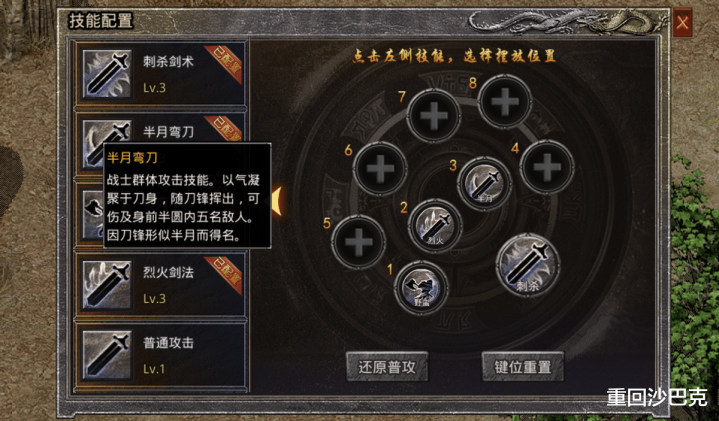Select the 刺杀剑术 Lv.3 list entry name
719x421 pixels.
click(x=168, y=61)
